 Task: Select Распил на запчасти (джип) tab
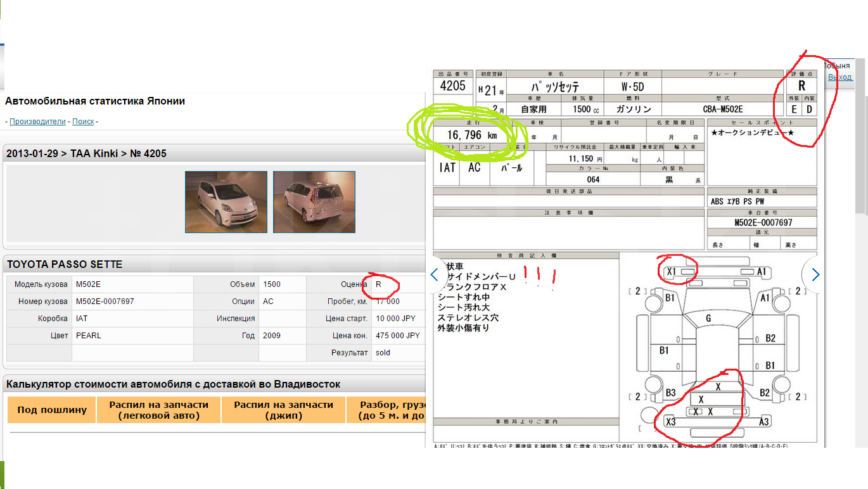click(283, 410)
